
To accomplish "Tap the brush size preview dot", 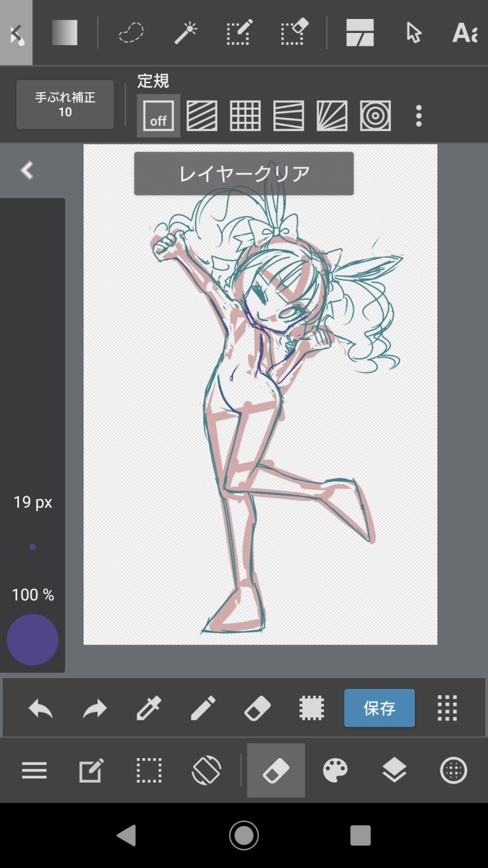I will click(x=32, y=547).
